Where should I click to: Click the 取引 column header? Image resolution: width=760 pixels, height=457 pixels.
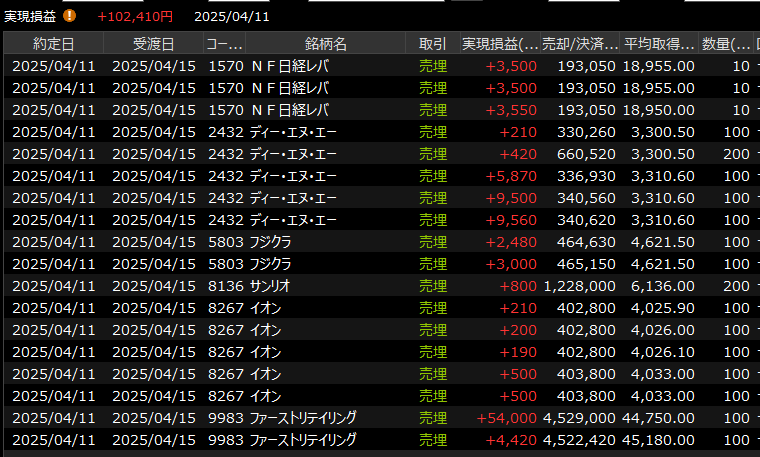[x=433, y=44]
